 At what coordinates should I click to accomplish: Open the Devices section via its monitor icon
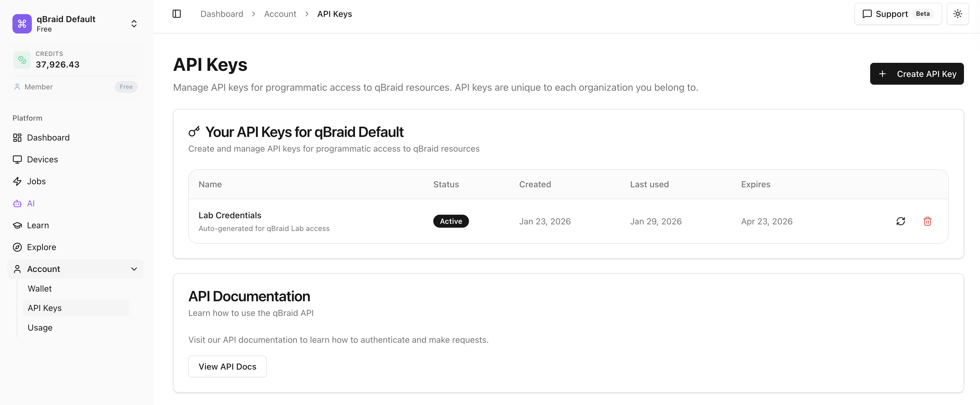(x=17, y=159)
